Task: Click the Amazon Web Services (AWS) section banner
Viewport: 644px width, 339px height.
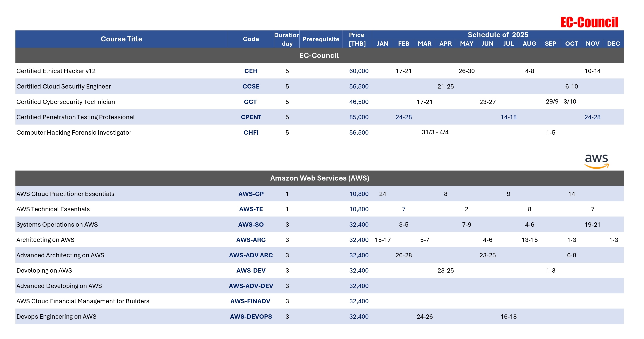Action: tap(319, 178)
